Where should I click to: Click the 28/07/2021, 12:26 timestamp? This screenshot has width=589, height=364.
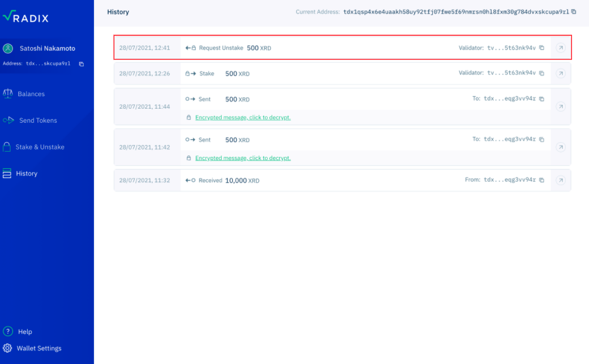click(144, 74)
